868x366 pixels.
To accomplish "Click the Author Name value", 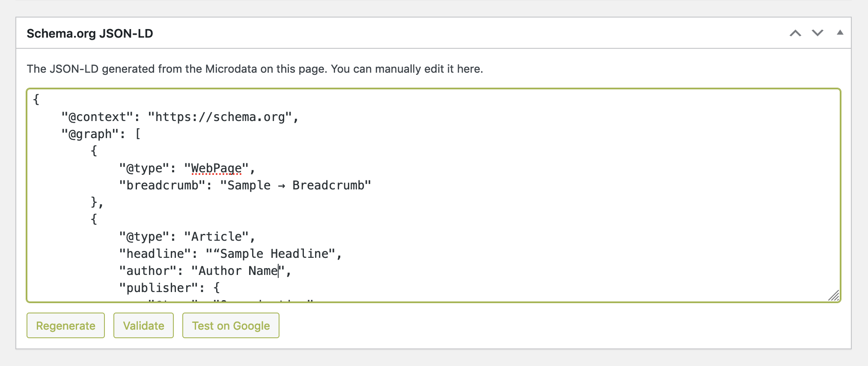I will (238, 271).
